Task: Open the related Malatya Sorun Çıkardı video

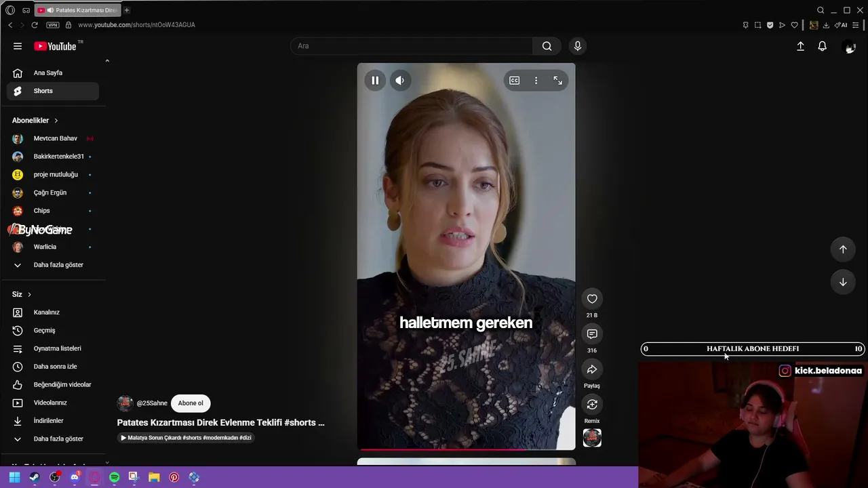Action: [186, 438]
